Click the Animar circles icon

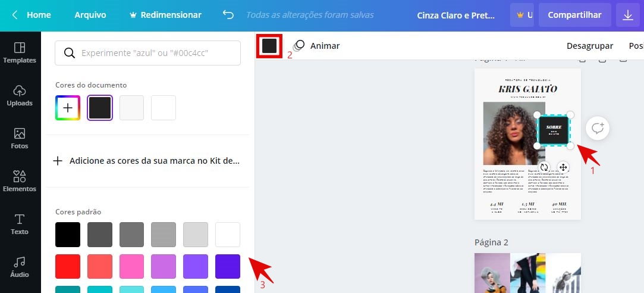pos(299,46)
